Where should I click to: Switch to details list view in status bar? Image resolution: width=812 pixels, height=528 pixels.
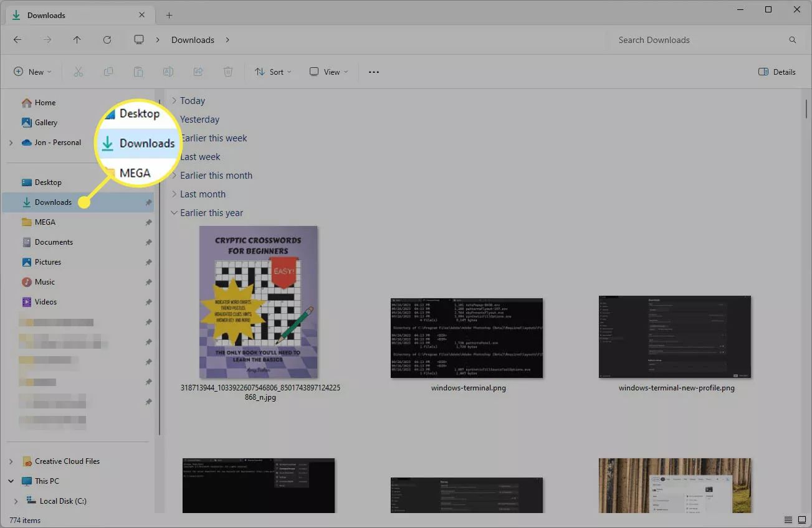788,520
